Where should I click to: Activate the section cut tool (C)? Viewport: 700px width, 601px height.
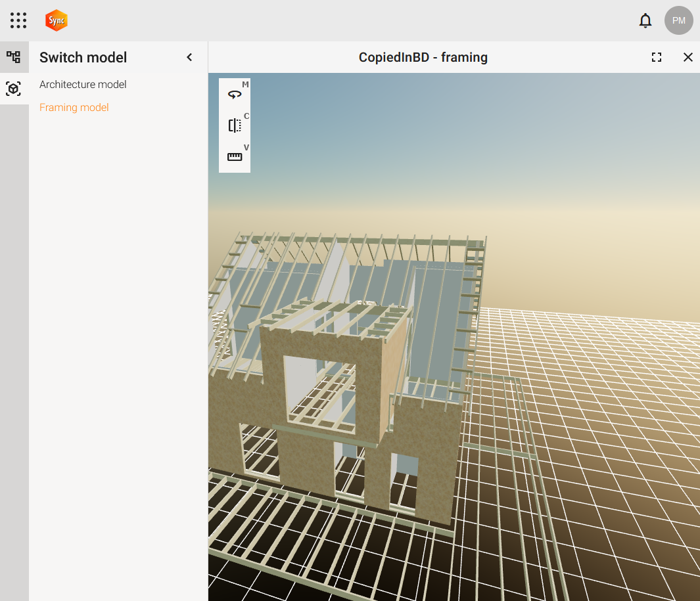(x=235, y=125)
